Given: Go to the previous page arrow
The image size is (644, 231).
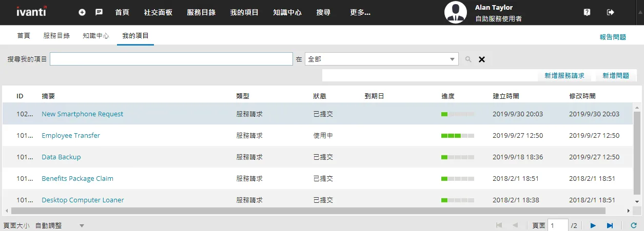Looking at the screenshot, I should [515, 225].
